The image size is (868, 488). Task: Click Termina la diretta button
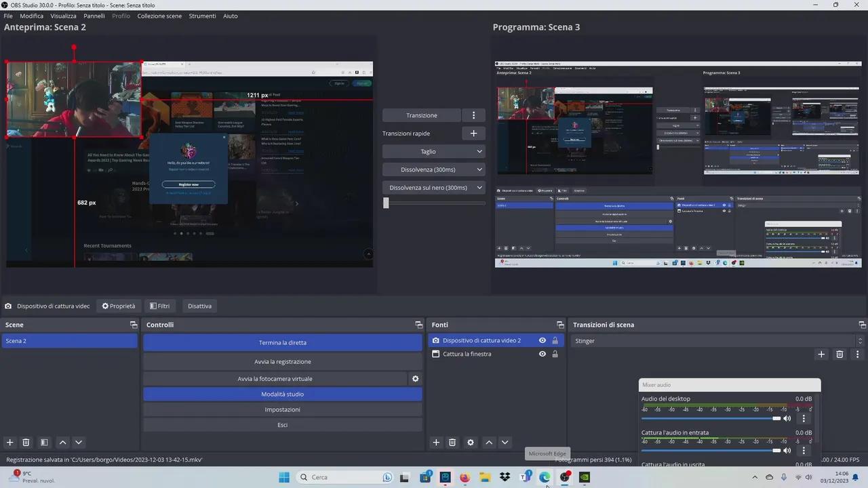pos(283,343)
